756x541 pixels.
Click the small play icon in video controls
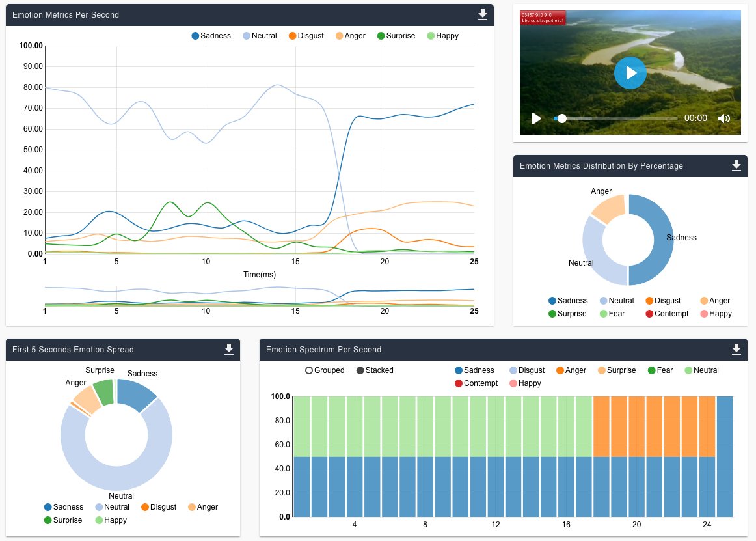tap(536, 118)
